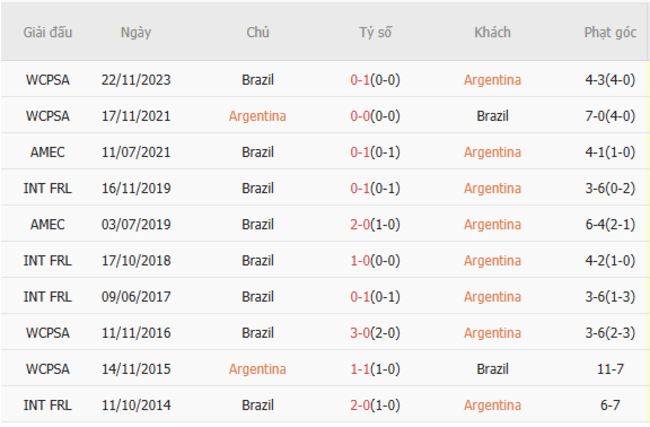The width and height of the screenshot is (650, 427).
Task: Select the "Khách" column header
Action: point(492,32)
